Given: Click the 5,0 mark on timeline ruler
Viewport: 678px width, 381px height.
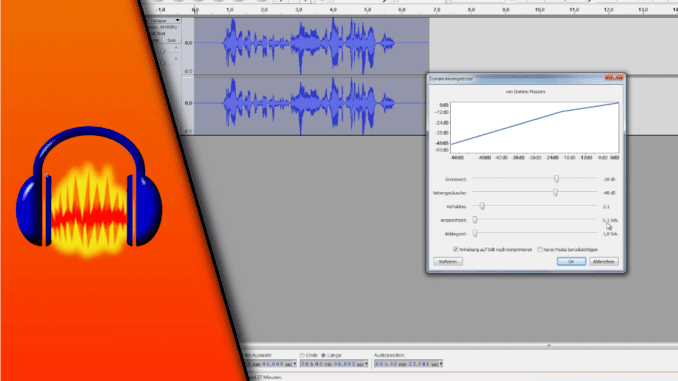Looking at the screenshot, I should click(x=368, y=10).
